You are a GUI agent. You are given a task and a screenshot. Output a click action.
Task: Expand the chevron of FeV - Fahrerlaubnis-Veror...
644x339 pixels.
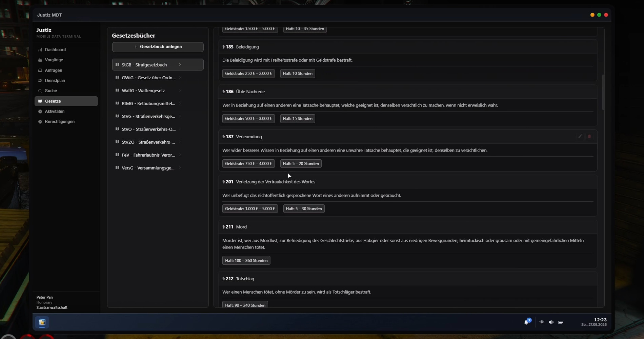point(180,155)
